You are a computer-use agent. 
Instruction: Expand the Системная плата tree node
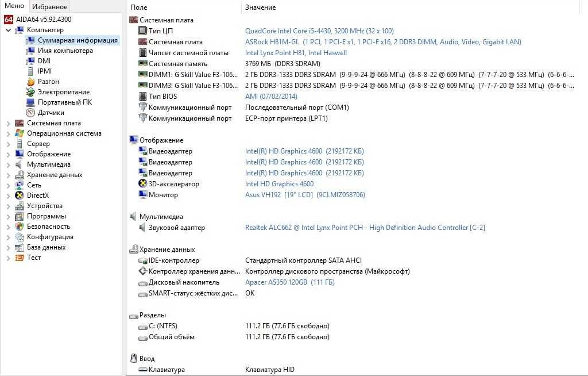[8, 123]
